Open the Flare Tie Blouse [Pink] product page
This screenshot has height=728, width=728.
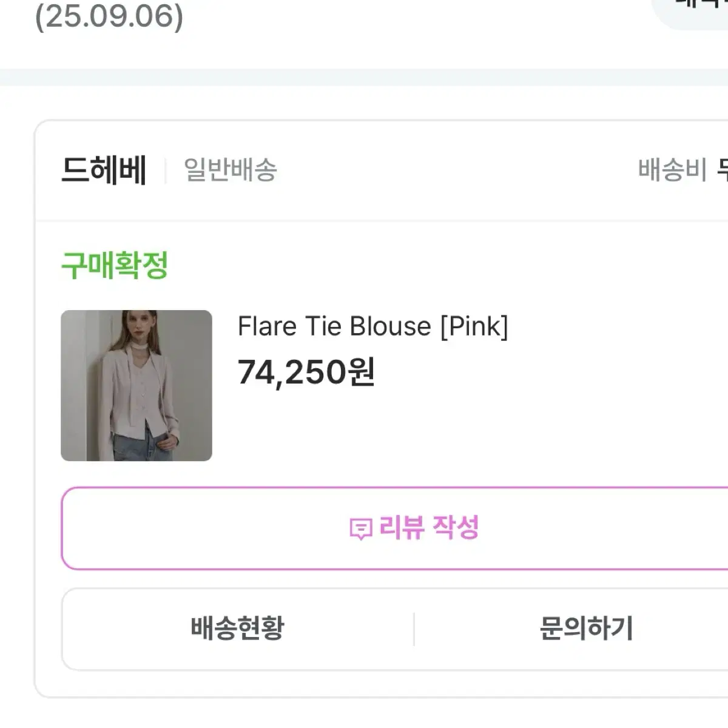pos(373,326)
